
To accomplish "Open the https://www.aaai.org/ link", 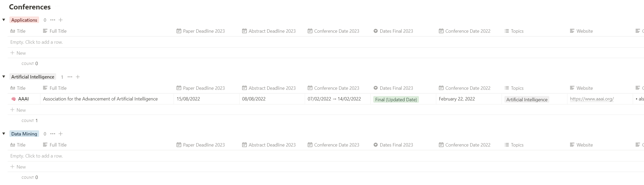I will [x=592, y=99].
